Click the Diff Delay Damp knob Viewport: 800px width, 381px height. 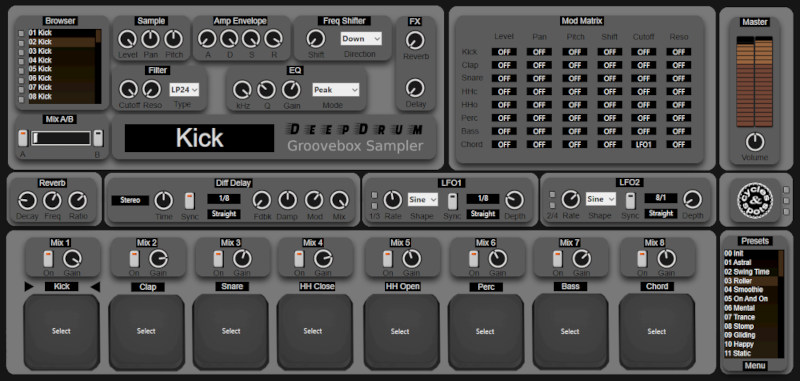pos(288,201)
